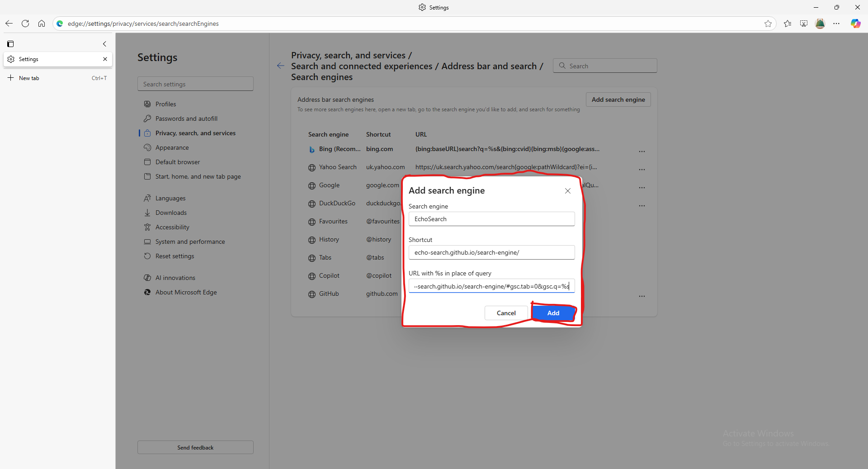This screenshot has width=868, height=469.
Task: Open tab actions menu icon
Action: coord(10,44)
